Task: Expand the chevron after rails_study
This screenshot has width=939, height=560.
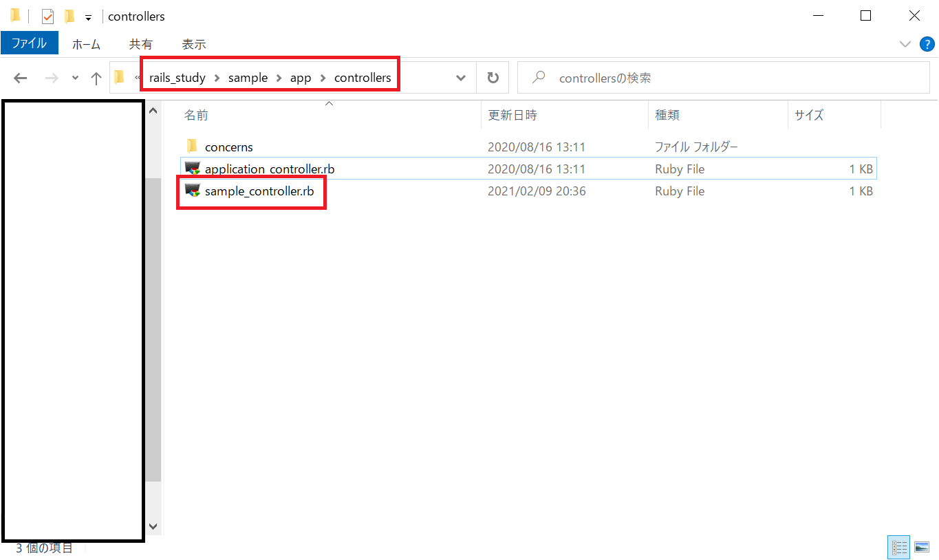Action: pyautogui.click(x=217, y=78)
